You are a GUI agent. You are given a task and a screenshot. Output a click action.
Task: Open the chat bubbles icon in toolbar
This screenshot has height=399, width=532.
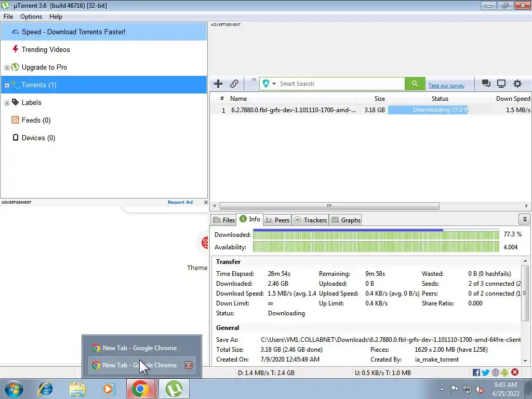coord(486,84)
